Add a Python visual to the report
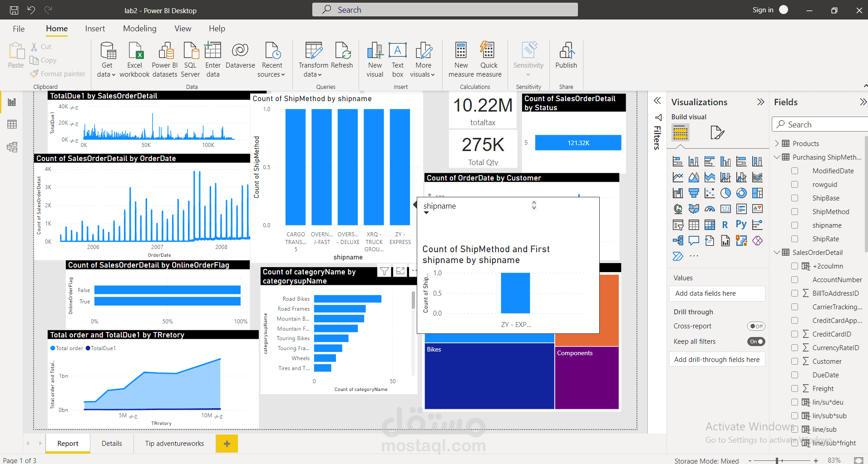 click(741, 224)
